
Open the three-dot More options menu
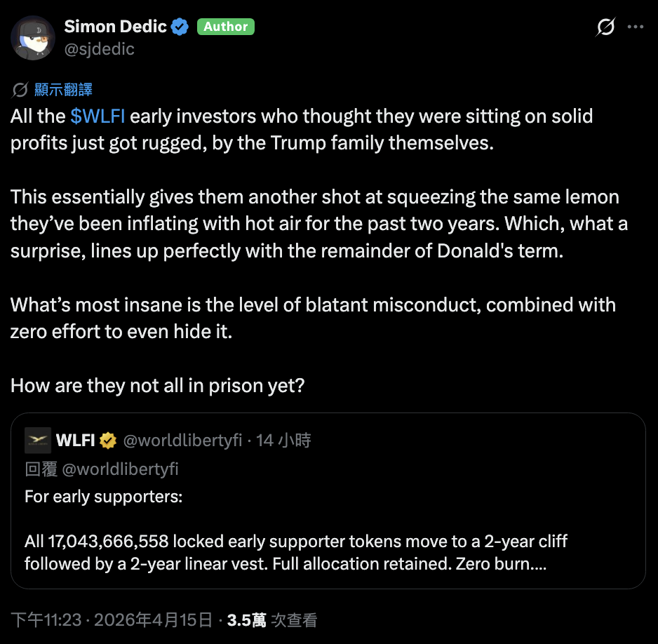[x=635, y=27]
